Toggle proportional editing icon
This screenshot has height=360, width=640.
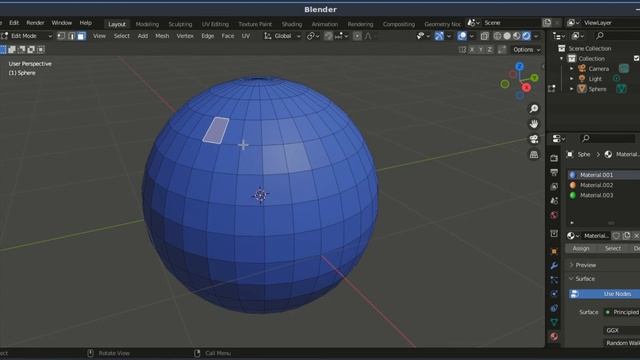click(357, 36)
